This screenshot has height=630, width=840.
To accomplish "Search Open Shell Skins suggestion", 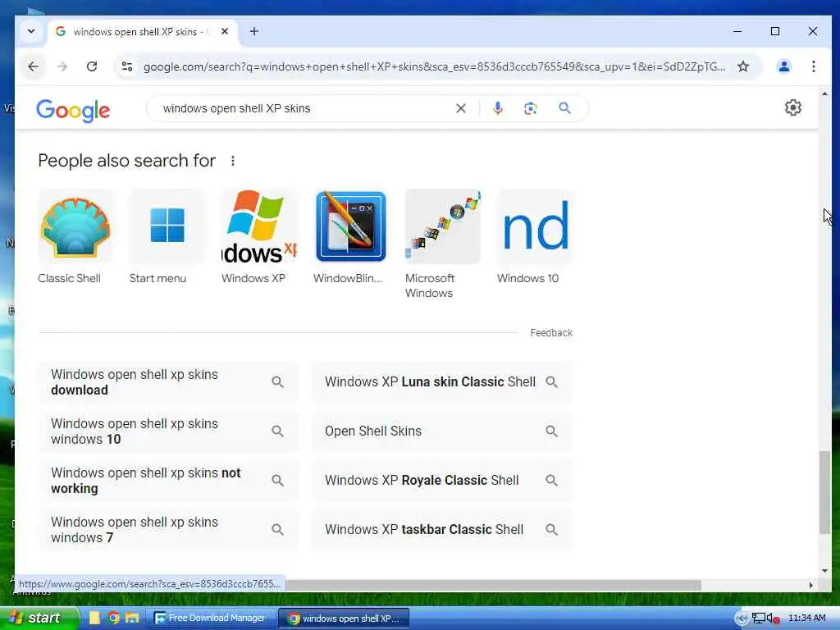I will click(442, 431).
